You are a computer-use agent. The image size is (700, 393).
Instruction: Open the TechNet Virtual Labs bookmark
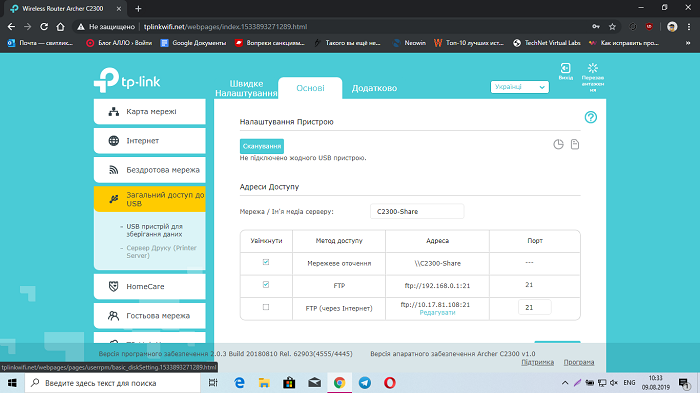(547, 43)
